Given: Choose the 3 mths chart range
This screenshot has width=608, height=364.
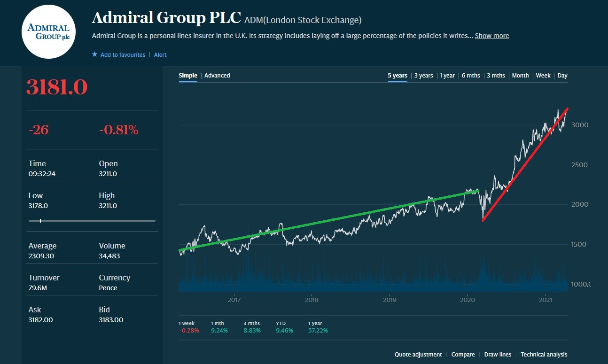Looking at the screenshot, I should click(496, 76).
